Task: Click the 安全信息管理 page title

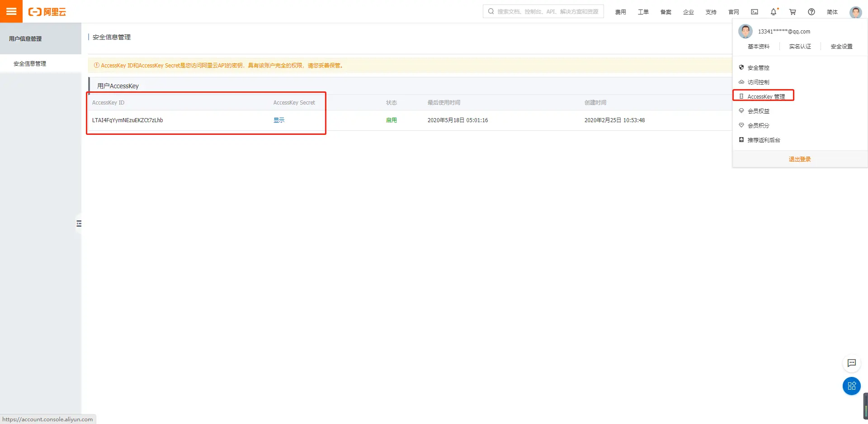Action: click(x=112, y=37)
